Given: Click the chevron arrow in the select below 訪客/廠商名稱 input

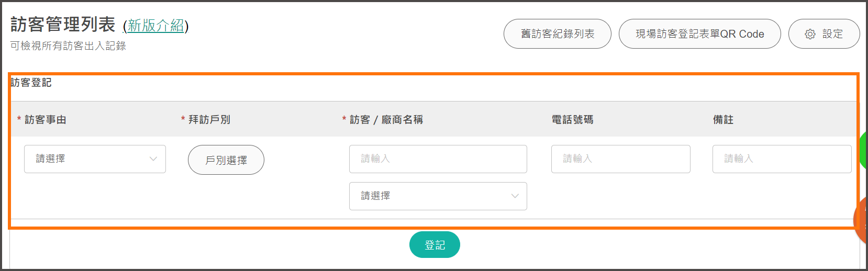Looking at the screenshot, I should pyautogui.click(x=515, y=196).
